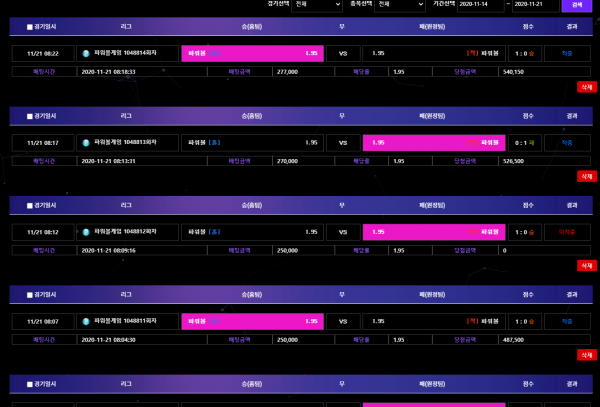Click the end date field 2020-11-21

click(536, 5)
